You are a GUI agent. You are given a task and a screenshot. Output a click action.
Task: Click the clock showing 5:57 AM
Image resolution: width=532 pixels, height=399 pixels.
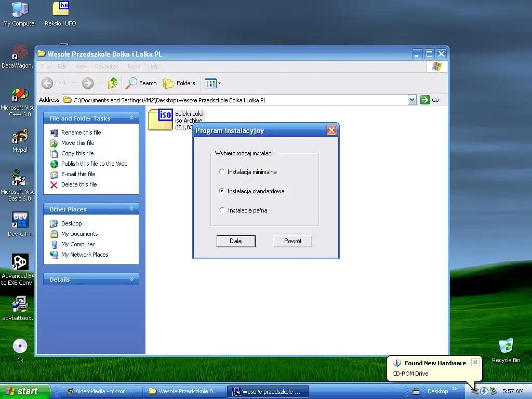pyautogui.click(x=513, y=391)
